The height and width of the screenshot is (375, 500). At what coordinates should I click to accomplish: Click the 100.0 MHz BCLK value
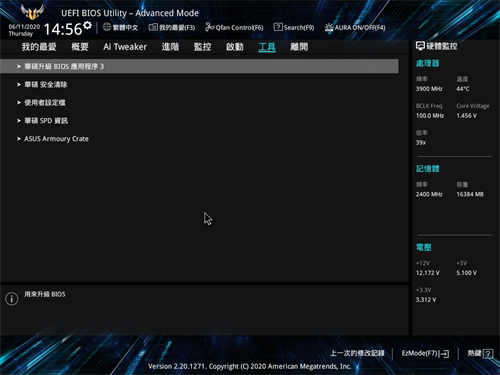pyautogui.click(x=430, y=116)
